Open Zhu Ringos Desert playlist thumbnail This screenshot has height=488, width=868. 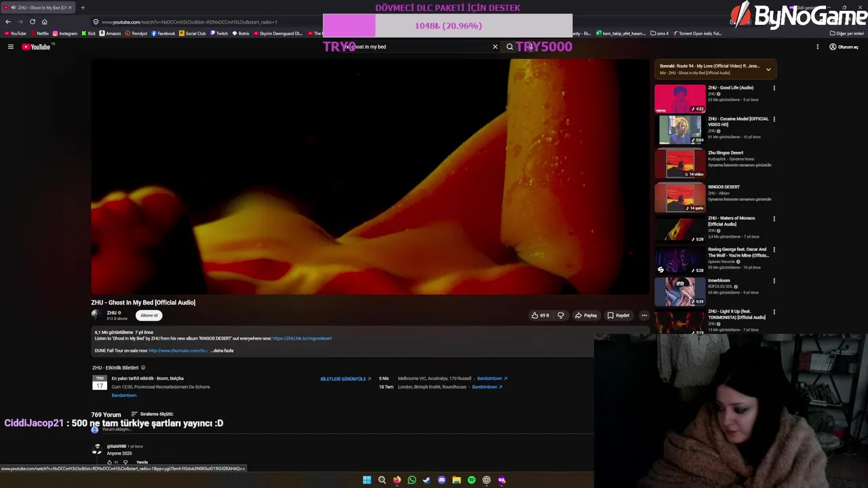[680, 164]
